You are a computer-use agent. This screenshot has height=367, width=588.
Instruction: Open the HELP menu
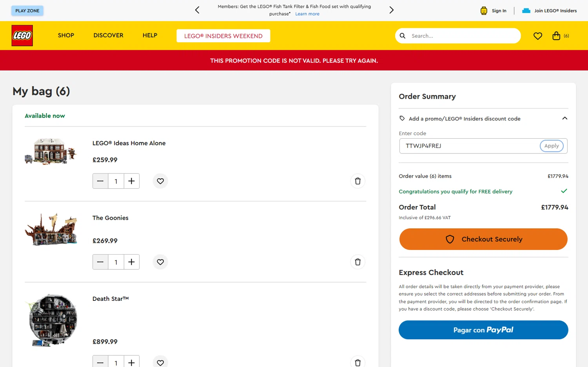pos(150,35)
